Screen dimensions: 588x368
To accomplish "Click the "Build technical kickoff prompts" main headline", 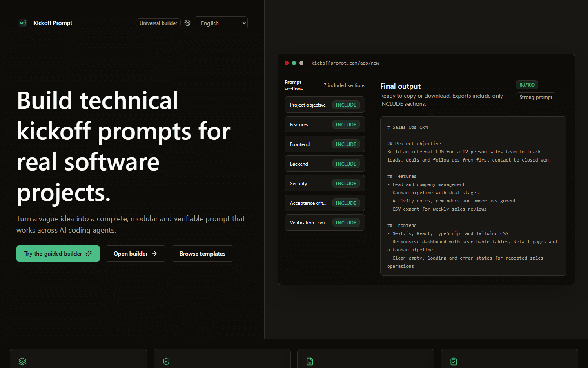I will pos(124,146).
